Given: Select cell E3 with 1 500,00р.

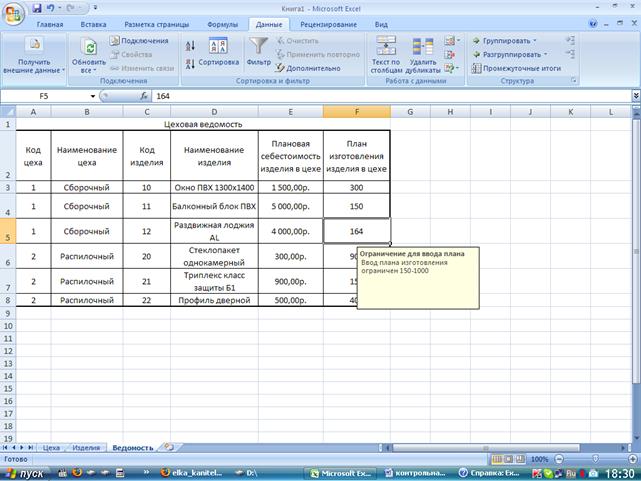Looking at the screenshot, I should [x=290, y=187].
